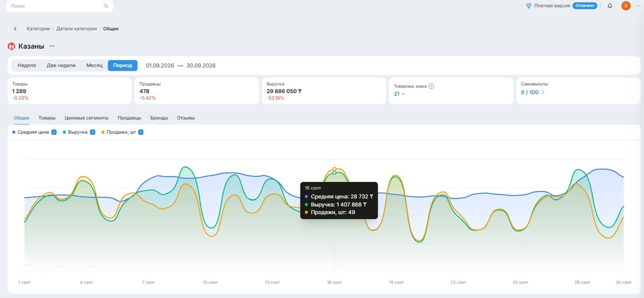Click the blue Средняя цена legend dot
The width and height of the screenshot is (644, 298).
tap(14, 132)
